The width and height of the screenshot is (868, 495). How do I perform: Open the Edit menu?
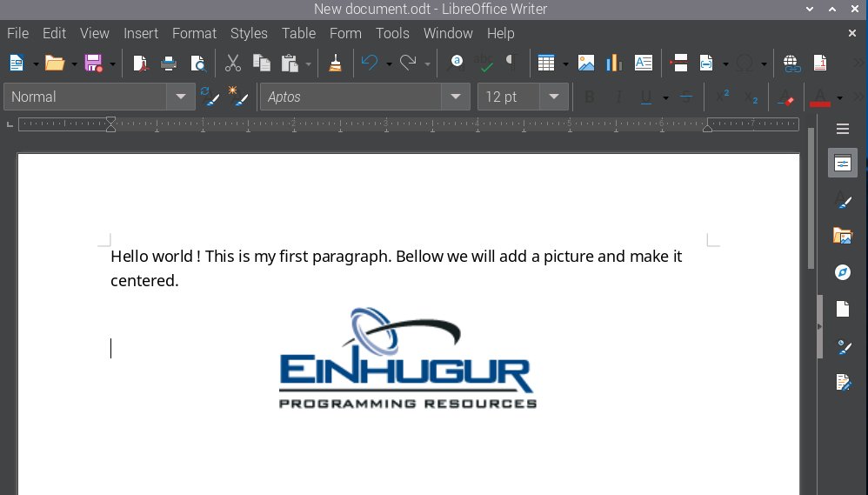pos(54,33)
